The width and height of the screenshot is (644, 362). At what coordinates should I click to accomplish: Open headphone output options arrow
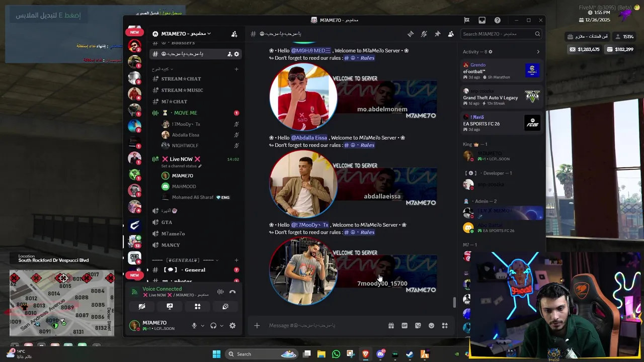[221, 325]
